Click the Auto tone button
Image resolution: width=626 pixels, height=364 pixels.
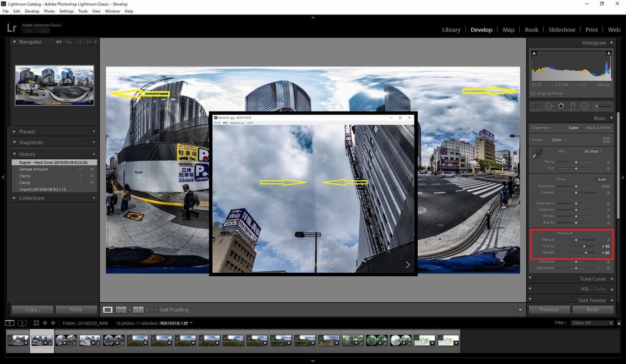point(602,179)
